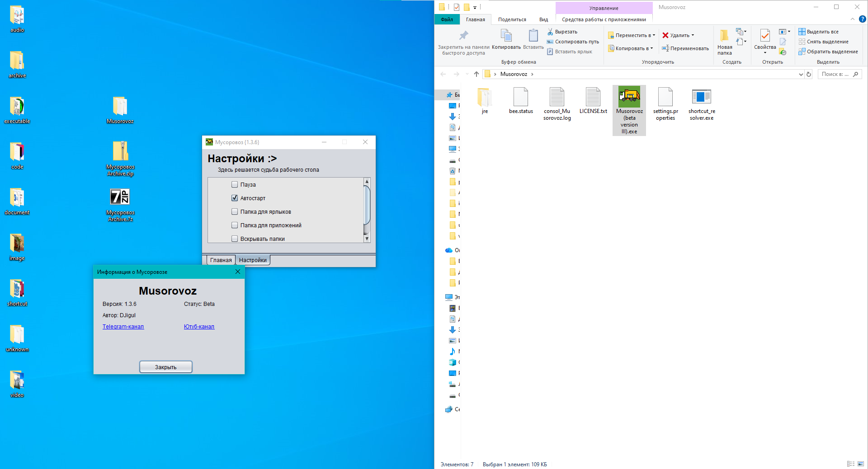Expand the Свойства dropdown arrow

[765, 52]
